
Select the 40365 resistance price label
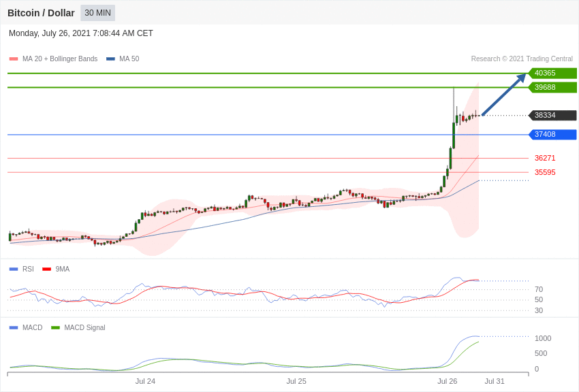(552, 73)
